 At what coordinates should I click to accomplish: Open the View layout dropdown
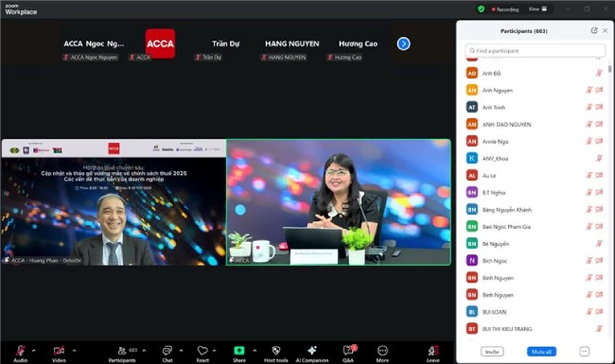[x=537, y=9]
